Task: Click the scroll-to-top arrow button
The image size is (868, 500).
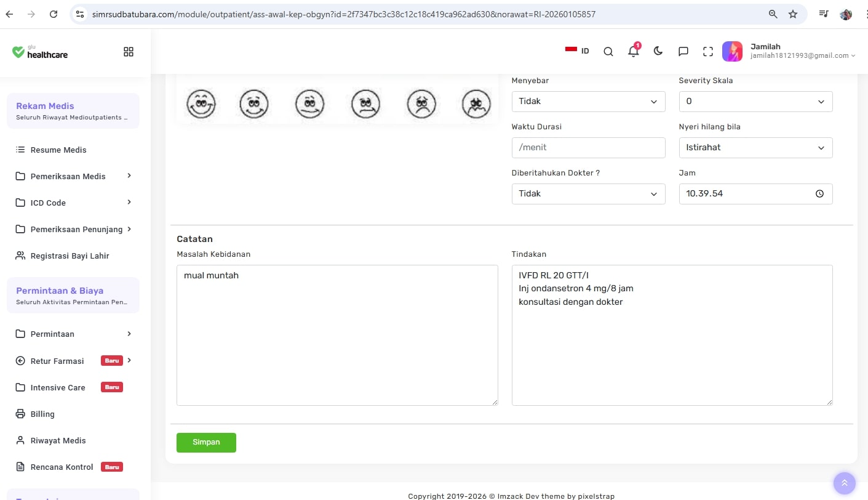Action: point(845,483)
